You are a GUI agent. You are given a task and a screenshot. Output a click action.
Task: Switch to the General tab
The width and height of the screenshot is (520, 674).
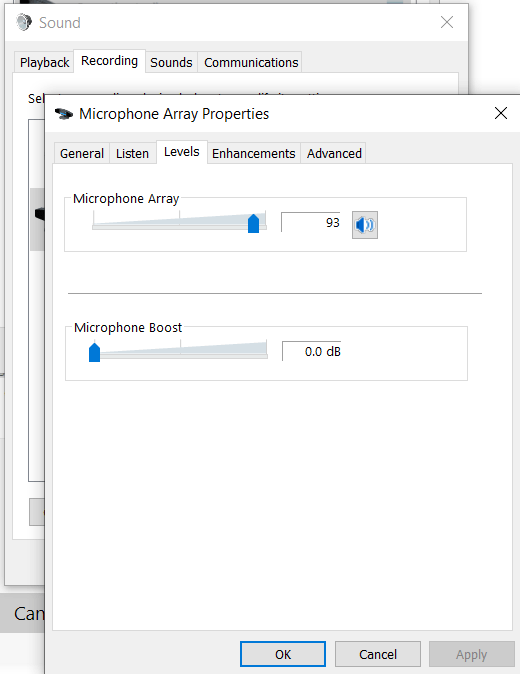coord(82,153)
